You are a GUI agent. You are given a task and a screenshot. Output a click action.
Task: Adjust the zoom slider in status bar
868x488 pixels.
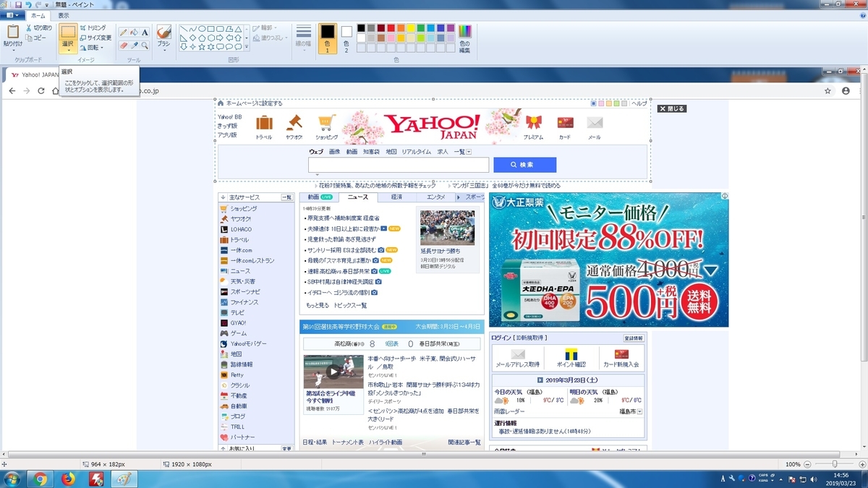point(835,463)
